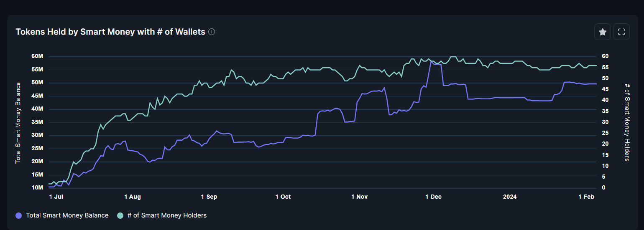Screen dimensions: 644x230
Task: Expand the chart to fullscreen
Action: point(621,32)
